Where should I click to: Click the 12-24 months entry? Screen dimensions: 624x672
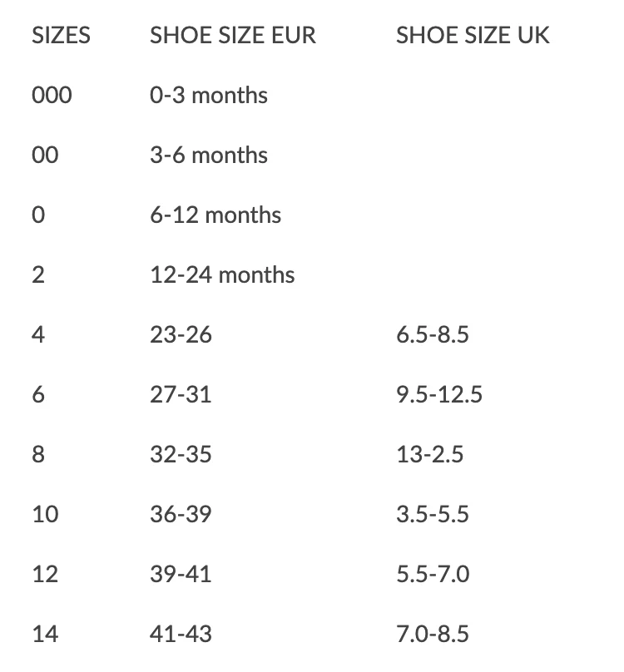[222, 275]
